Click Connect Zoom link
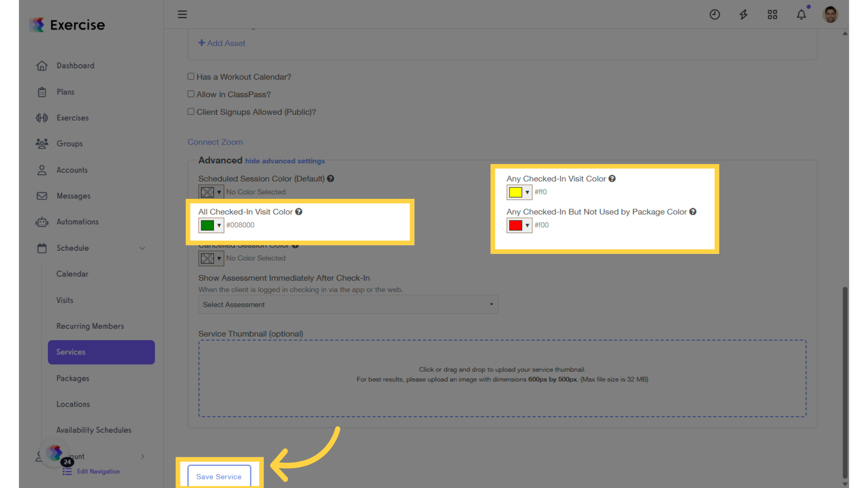 (x=215, y=142)
